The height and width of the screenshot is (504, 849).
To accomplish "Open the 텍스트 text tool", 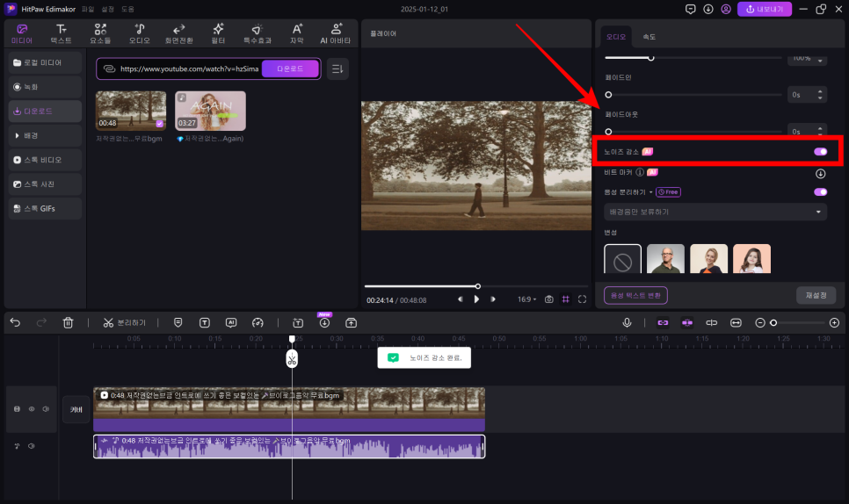I will click(62, 33).
